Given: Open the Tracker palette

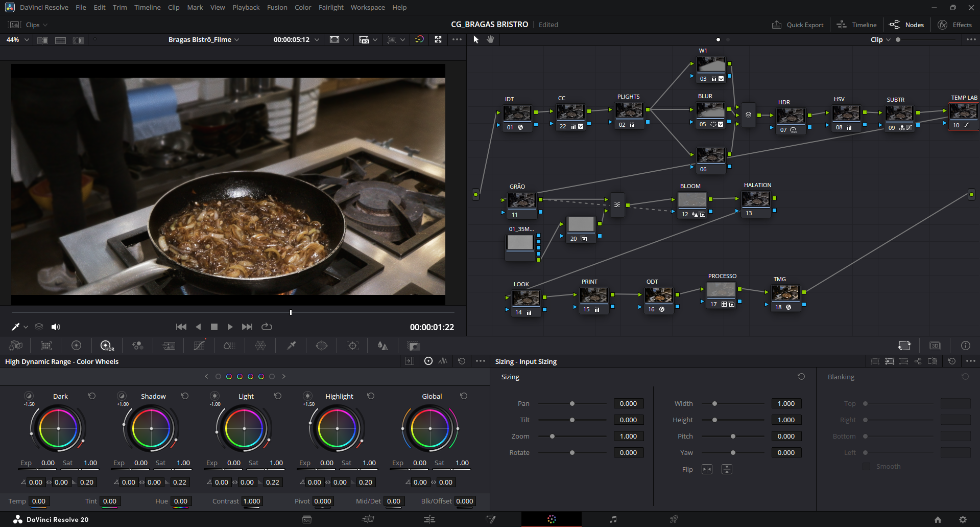Looking at the screenshot, I should click(x=352, y=346).
